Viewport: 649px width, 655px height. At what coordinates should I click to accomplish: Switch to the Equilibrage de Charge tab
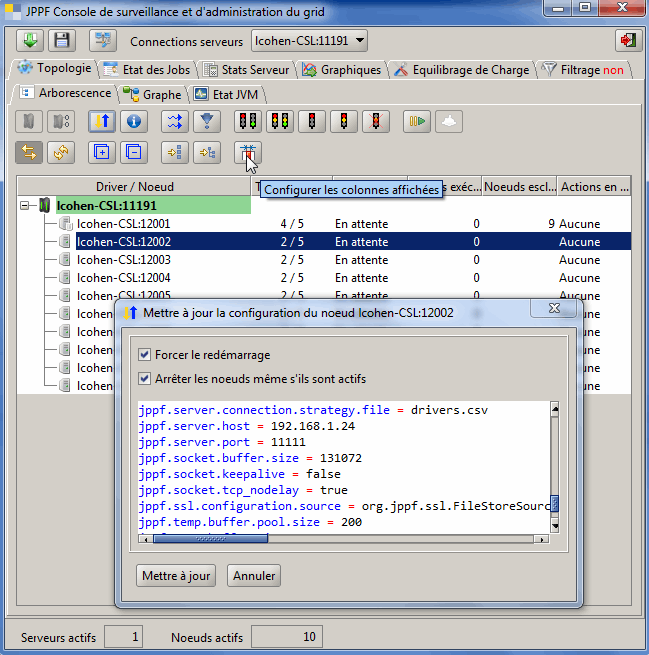(x=461, y=70)
